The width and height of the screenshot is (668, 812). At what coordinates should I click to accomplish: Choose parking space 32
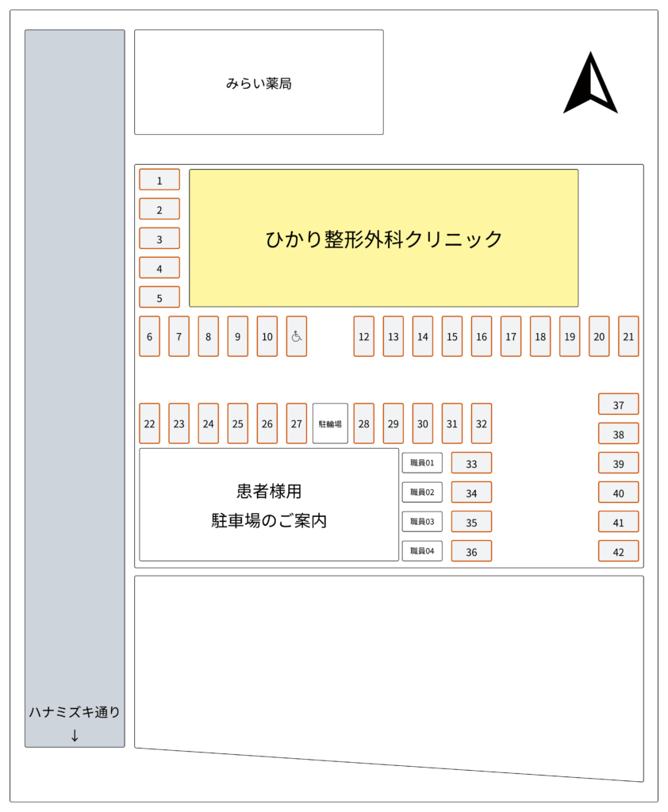click(x=482, y=423)
